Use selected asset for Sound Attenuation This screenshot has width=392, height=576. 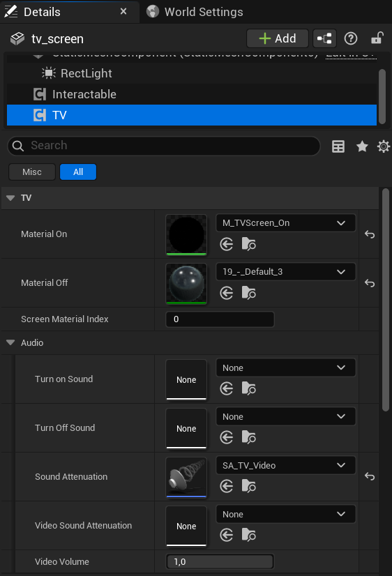(226, 486)
